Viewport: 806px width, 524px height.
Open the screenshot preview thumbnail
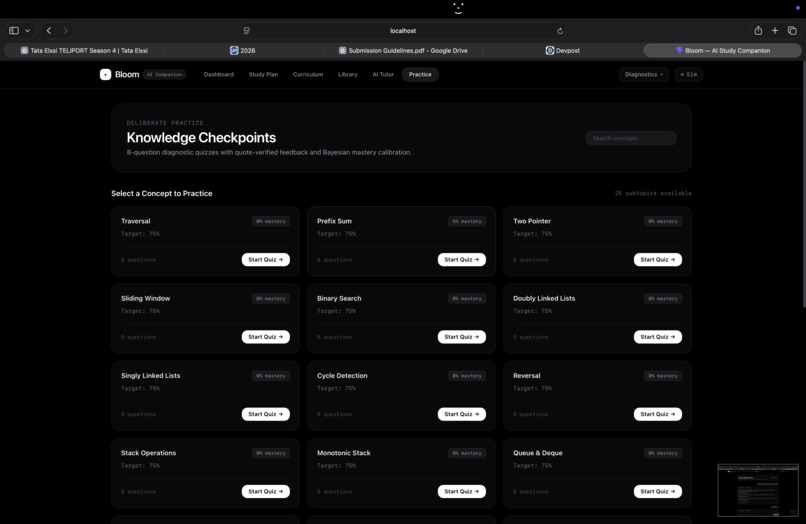coord(758,490)
